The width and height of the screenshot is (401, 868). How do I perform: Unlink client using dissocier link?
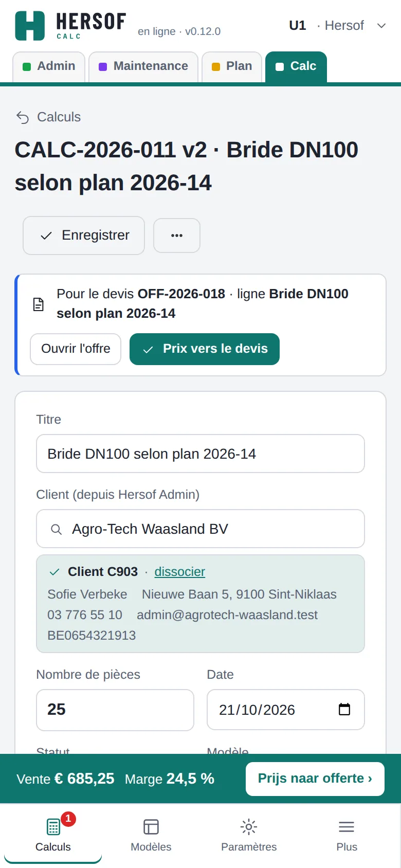tap(179, 572)
